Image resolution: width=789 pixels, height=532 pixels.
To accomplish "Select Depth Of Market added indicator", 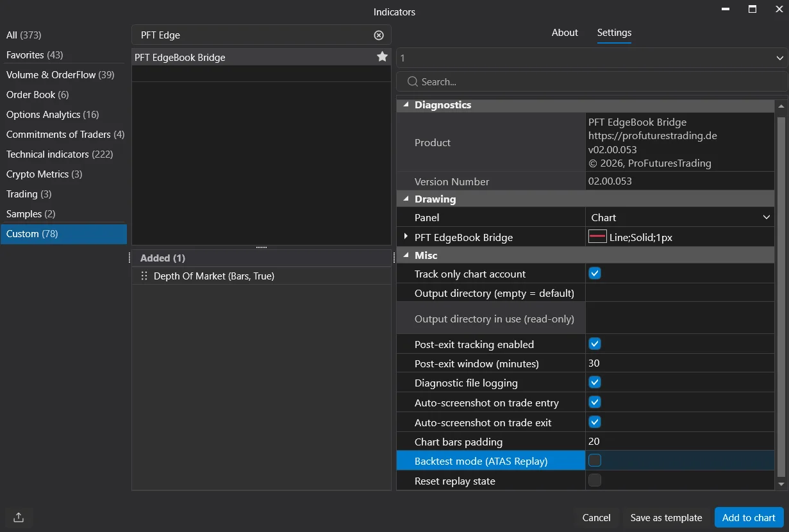I will [x=261, y=276].
